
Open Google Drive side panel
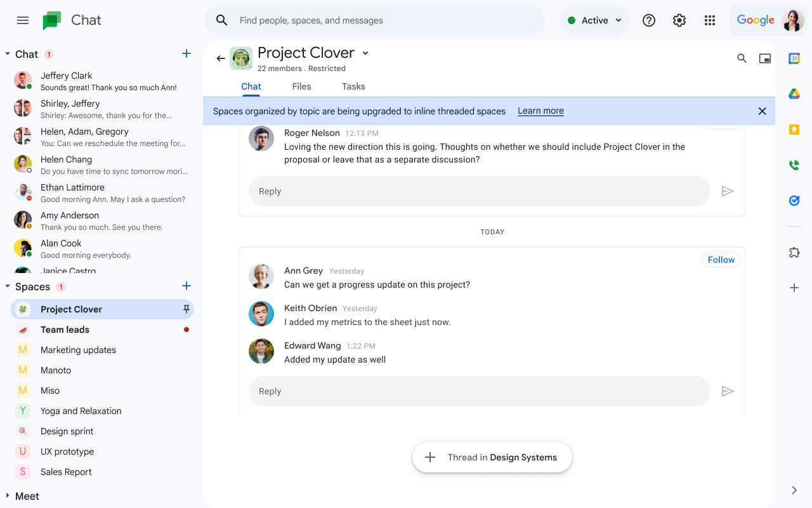[x=794, y=94]
